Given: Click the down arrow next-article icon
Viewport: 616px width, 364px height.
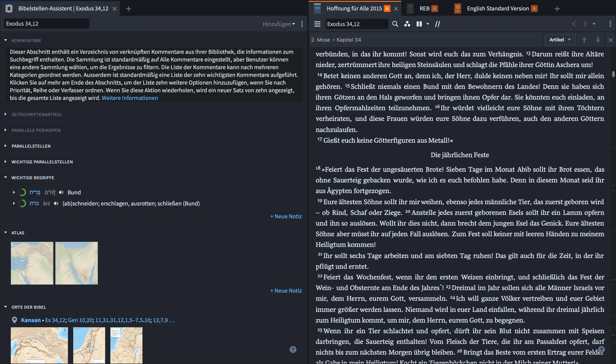Looking at the screenshot, I should pos(598,40).
